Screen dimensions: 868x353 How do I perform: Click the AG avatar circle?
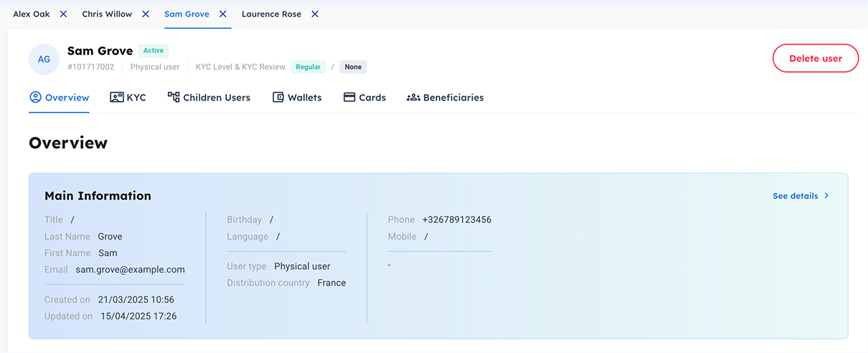(44, 59)
